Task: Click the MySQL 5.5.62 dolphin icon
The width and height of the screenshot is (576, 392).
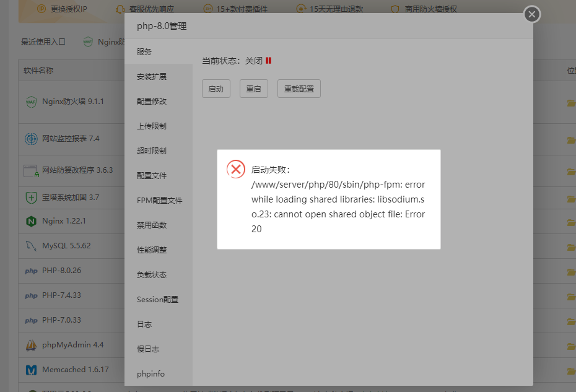Action: pos(31,246)
